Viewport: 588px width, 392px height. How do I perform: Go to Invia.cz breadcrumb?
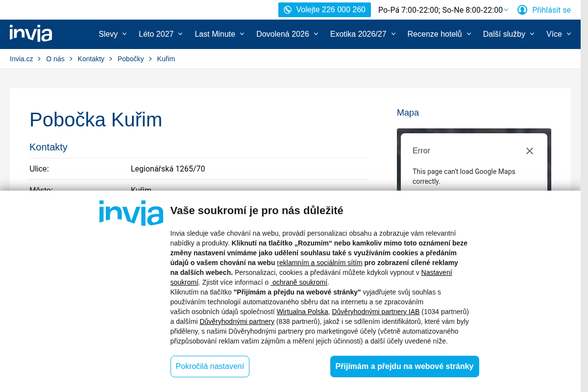[x=21, y=59]
